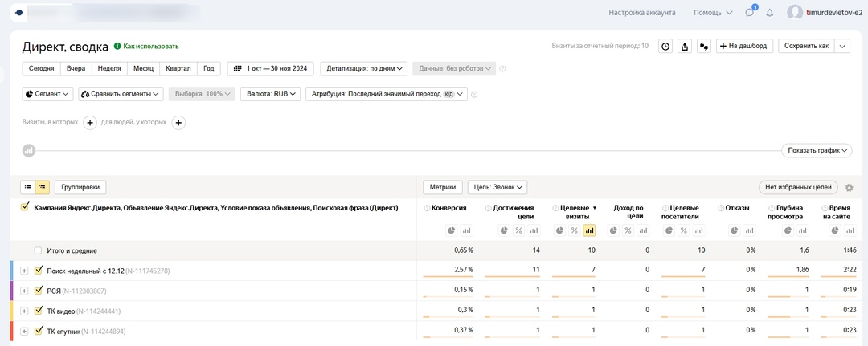
Task: Expand the РСЯ campaign row
Action: click(x=24, y=291)
